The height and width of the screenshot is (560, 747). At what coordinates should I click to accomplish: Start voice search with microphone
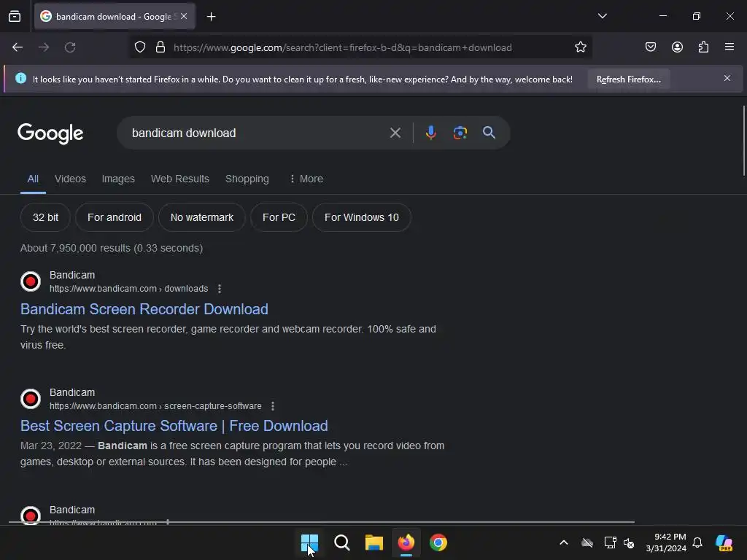tap(430, 133)
